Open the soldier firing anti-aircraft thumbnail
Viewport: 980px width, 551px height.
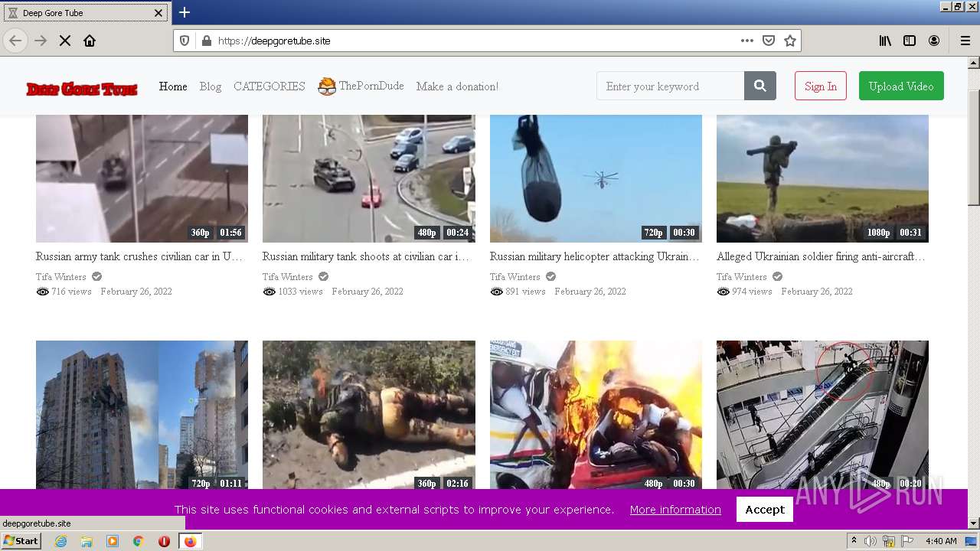(x=822, y=178)
